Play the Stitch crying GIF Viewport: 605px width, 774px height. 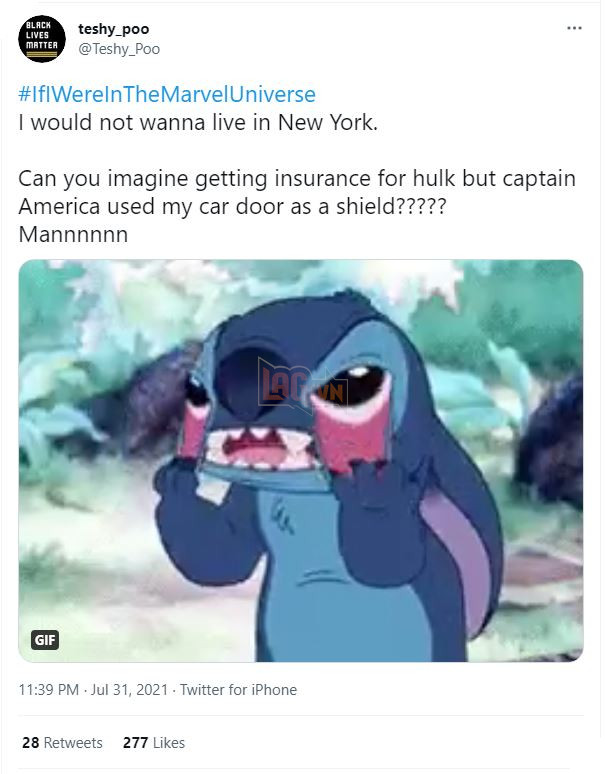301,461
